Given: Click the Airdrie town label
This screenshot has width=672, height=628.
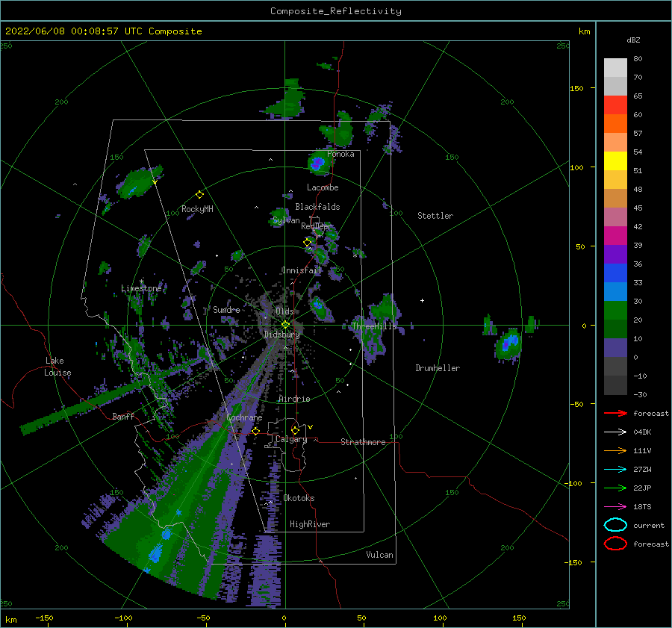Looking at the screenshot, I should click(294, 399).
